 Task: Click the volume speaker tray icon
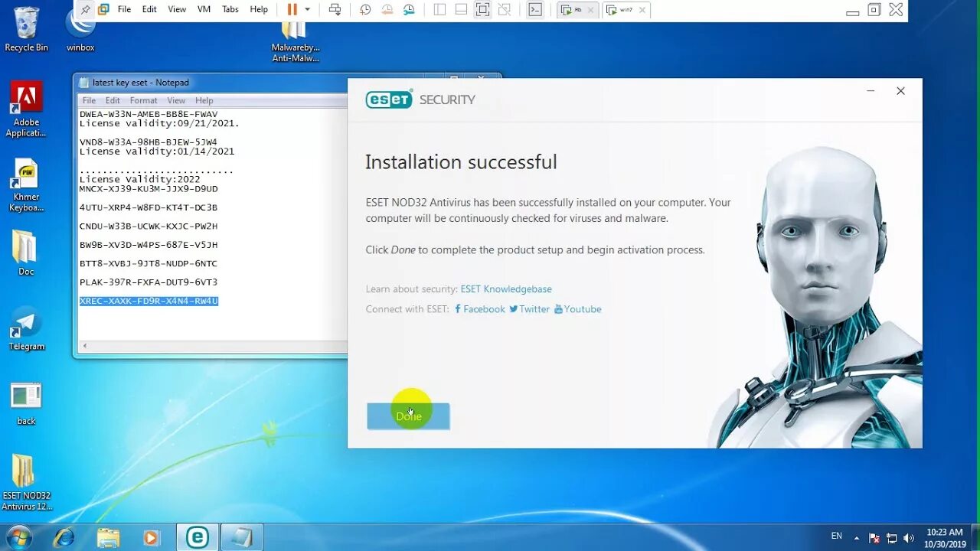pos(908,538)
